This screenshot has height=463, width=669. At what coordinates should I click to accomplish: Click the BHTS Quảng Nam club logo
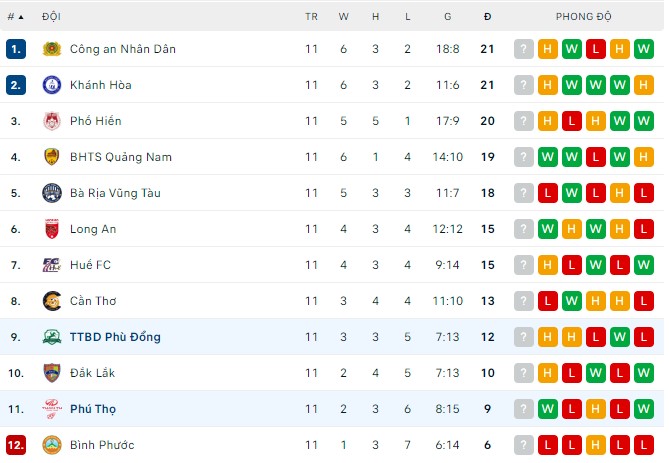click(52, 157)
